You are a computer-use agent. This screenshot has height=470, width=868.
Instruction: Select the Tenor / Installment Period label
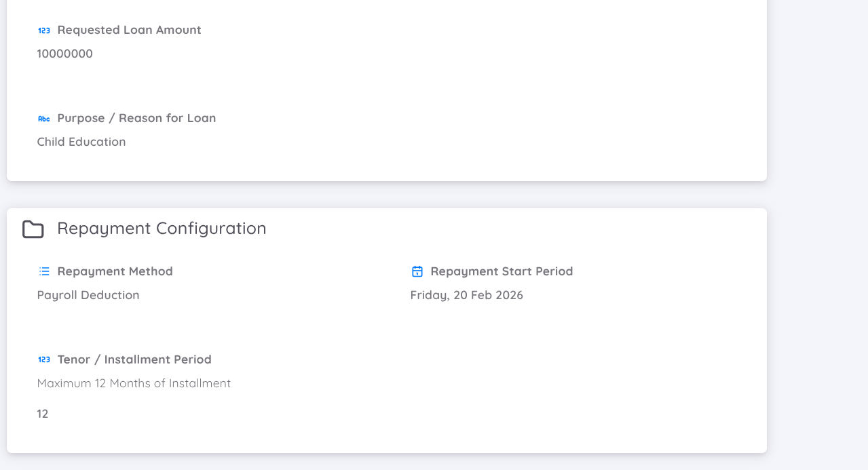[134, 359]
